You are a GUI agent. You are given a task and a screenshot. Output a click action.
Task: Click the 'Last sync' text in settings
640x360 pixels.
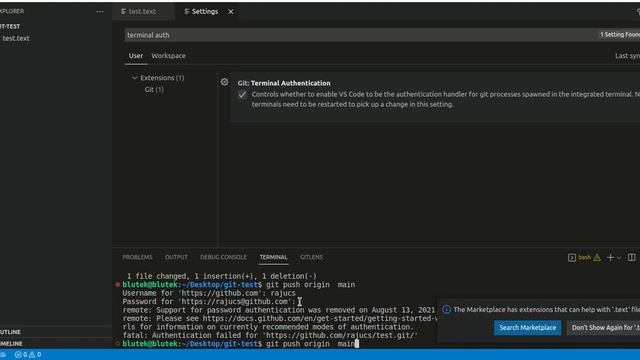pyautogui.click(x=627, y=56)
